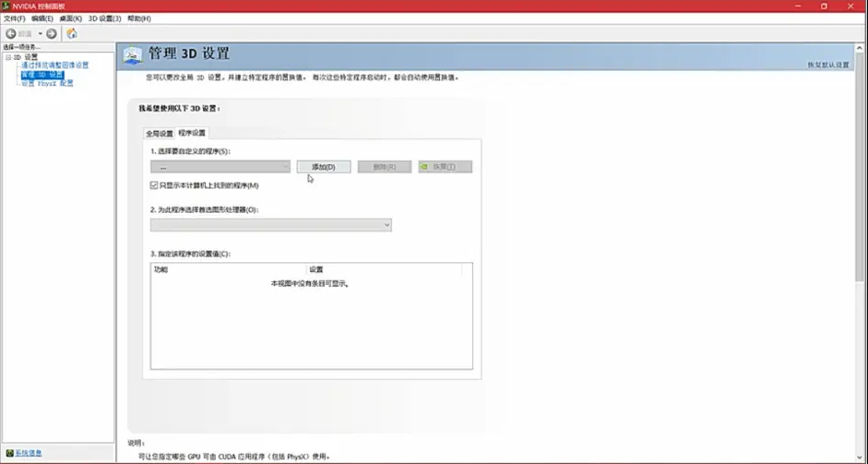The image size is (868, 464).
Task: Toggle 只显示本计算机上找到的程序(M) checkbox
Action: [x=154, y=185]
